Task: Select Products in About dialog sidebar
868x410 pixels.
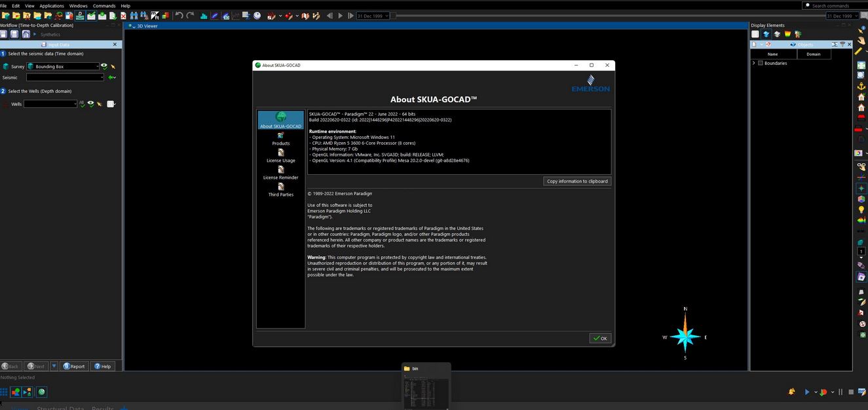Action: 280,139
